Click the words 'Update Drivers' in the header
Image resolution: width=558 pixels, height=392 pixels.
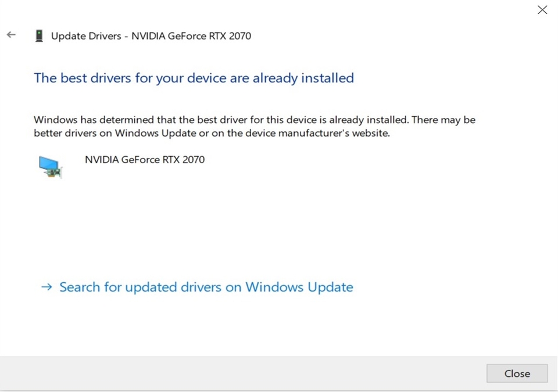coord(86,36)
